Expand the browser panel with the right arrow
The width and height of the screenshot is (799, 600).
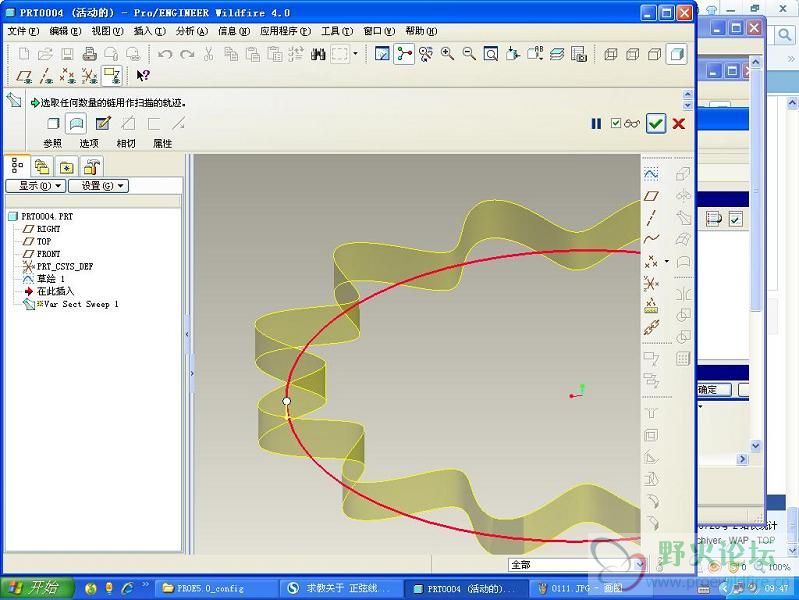(192, 373)
